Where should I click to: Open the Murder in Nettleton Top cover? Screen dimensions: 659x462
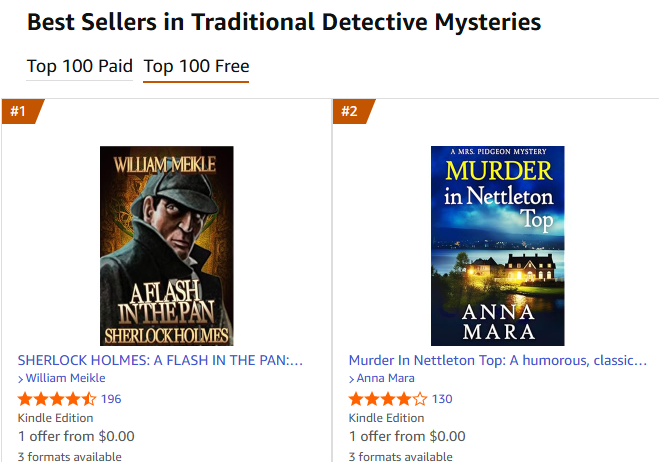pos(497,246)
